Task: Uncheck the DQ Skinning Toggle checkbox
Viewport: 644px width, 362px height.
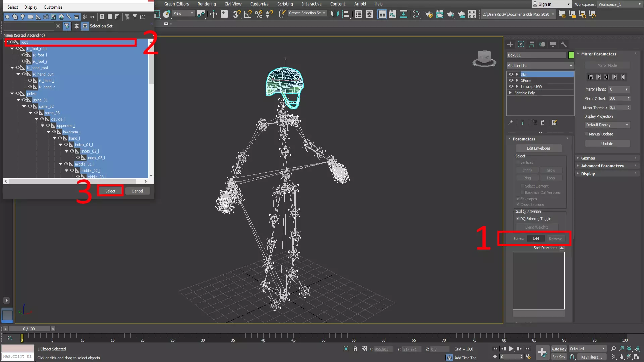Action: click(x=518, y=219)
